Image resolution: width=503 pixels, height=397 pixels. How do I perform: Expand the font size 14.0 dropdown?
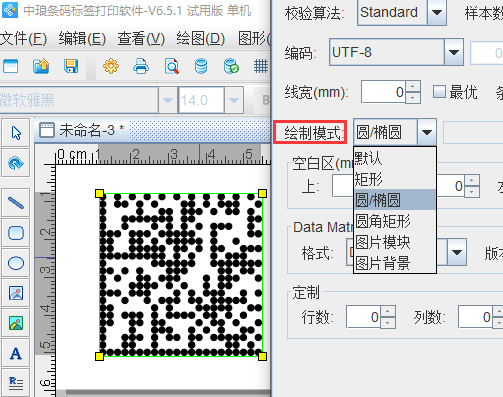(x=234, y=100)
